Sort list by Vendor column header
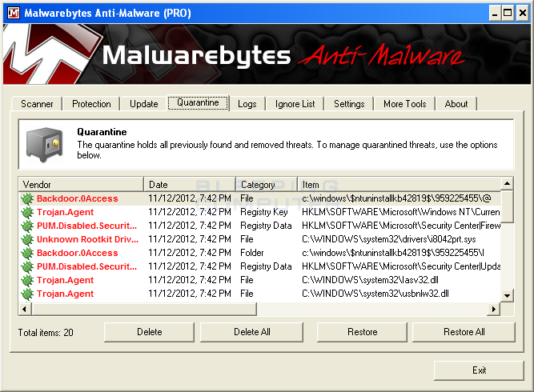 pyautogui.click(x=81, y=185)
